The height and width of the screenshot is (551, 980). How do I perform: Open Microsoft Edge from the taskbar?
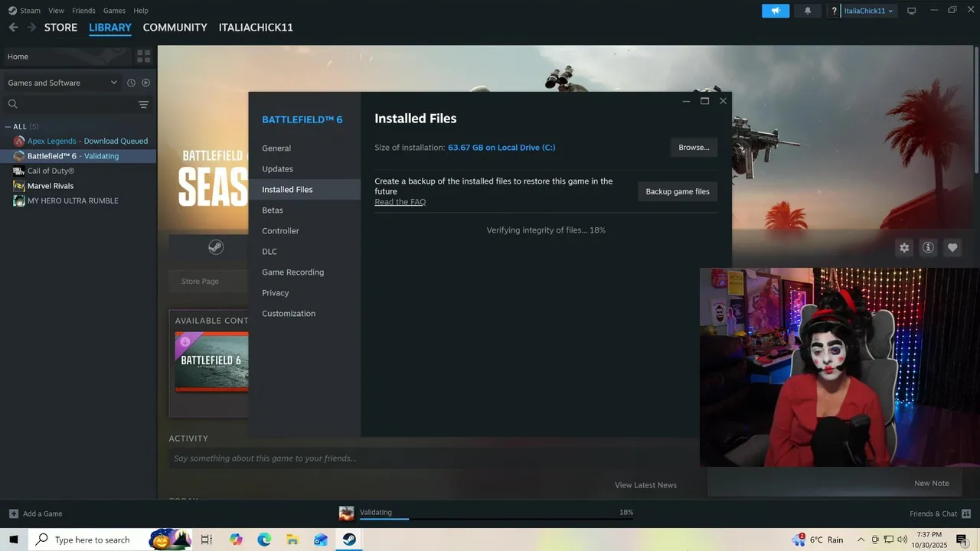(264, 540)
